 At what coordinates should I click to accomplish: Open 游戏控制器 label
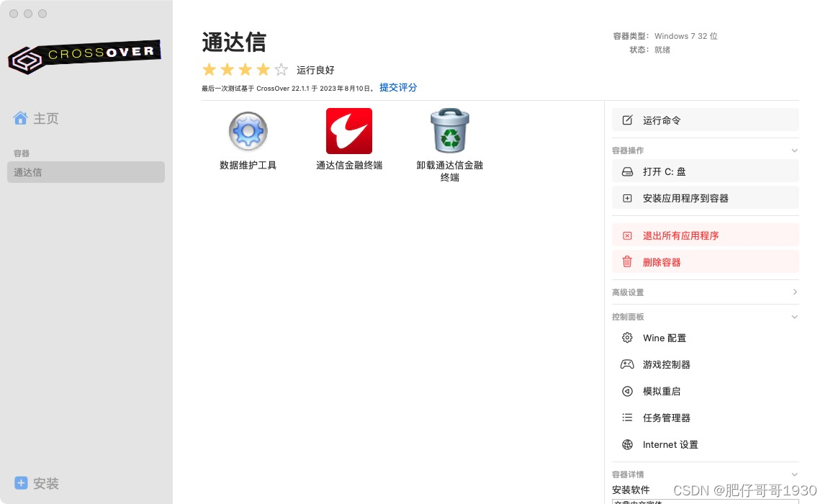point(667,364)
